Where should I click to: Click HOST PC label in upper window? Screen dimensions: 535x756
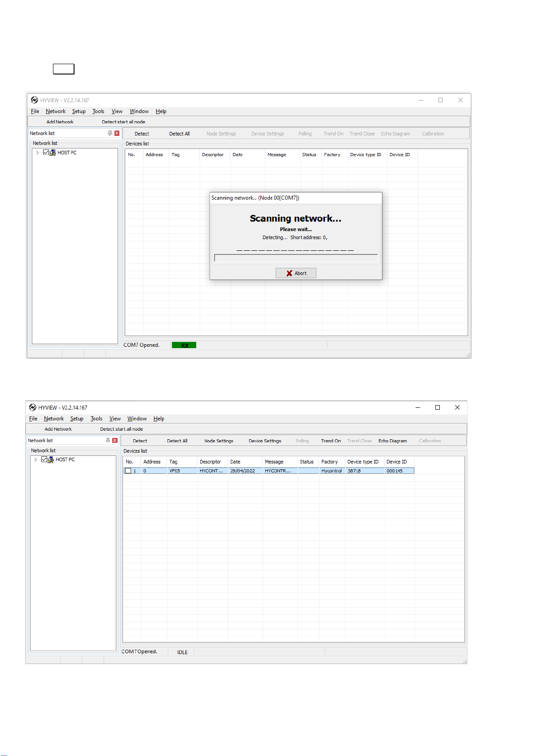[67, 153]
